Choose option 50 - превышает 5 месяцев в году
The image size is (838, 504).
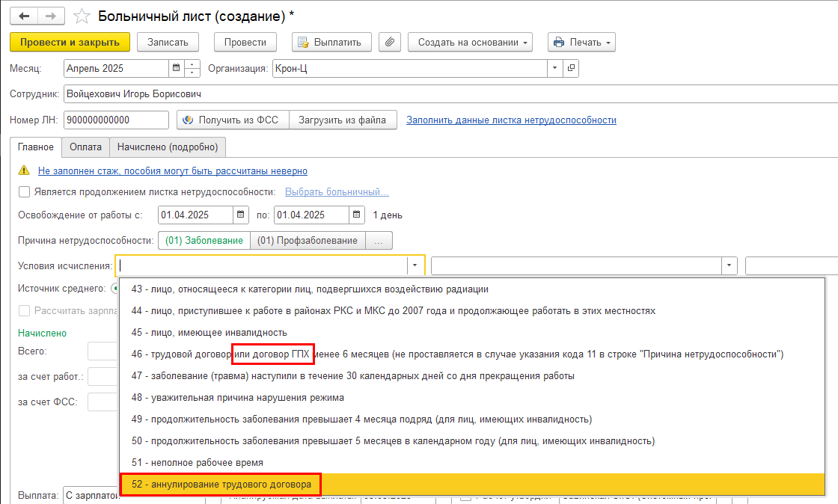coord(472,441)
